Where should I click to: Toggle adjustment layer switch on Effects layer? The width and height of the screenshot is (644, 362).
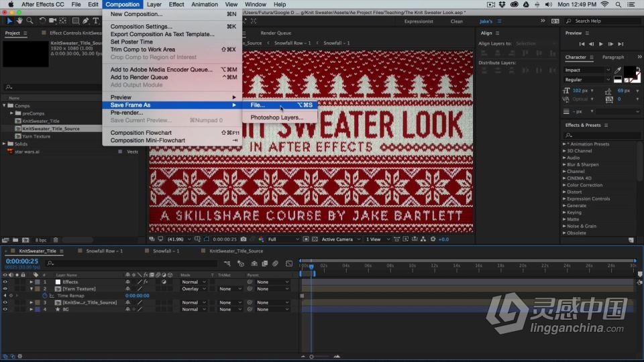coord(164,282)
